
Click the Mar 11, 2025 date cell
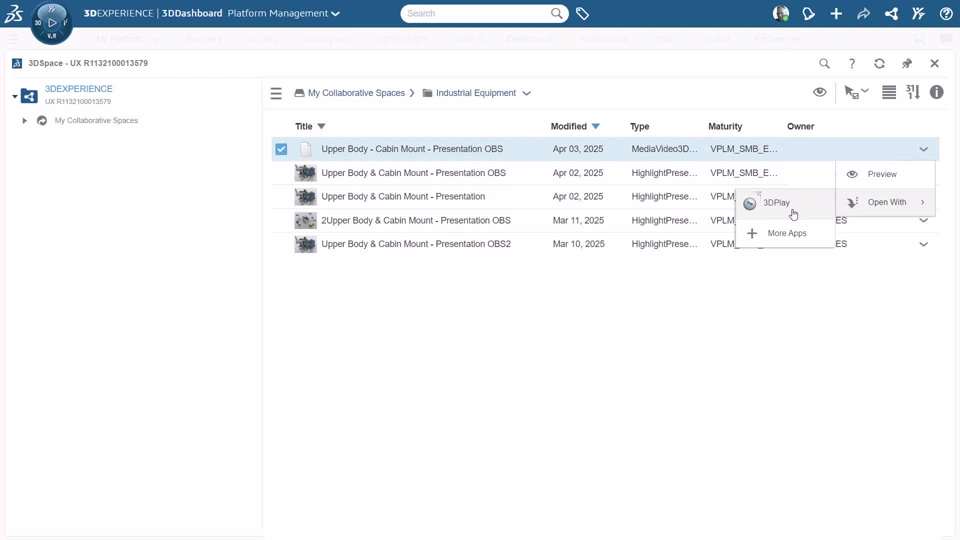click(578, 220)
